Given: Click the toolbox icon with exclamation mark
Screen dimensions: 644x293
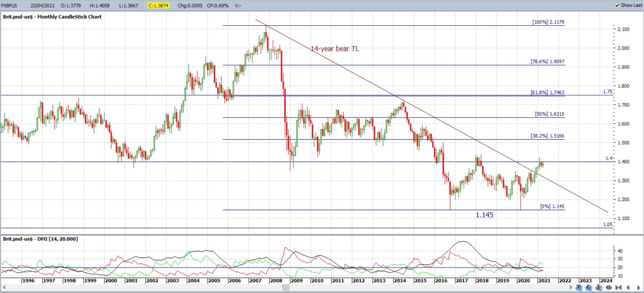Looking at the screenshot, I should click(599, 287).
